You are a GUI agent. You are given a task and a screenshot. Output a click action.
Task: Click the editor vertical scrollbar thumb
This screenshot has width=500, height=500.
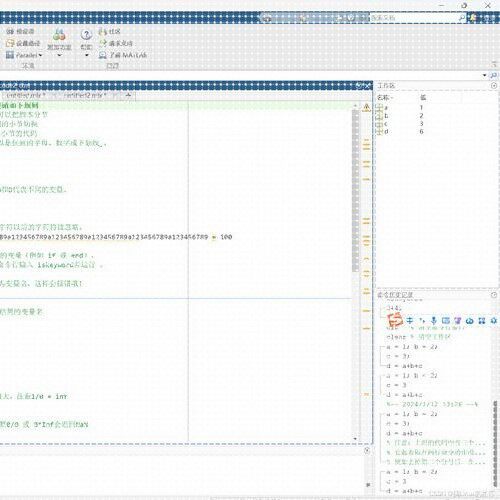[x=356, y=190]
